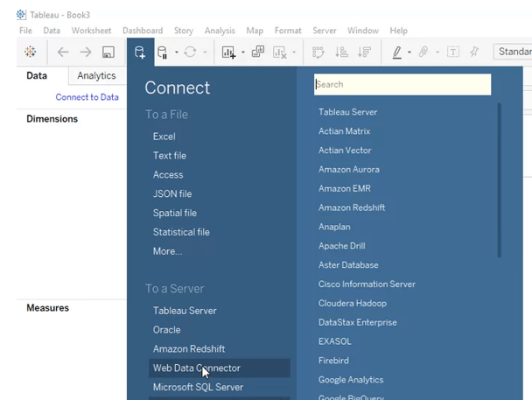This screenshot has width=532, height=407.
Task: Select Web Data Connector
Action: coord(219,368)
